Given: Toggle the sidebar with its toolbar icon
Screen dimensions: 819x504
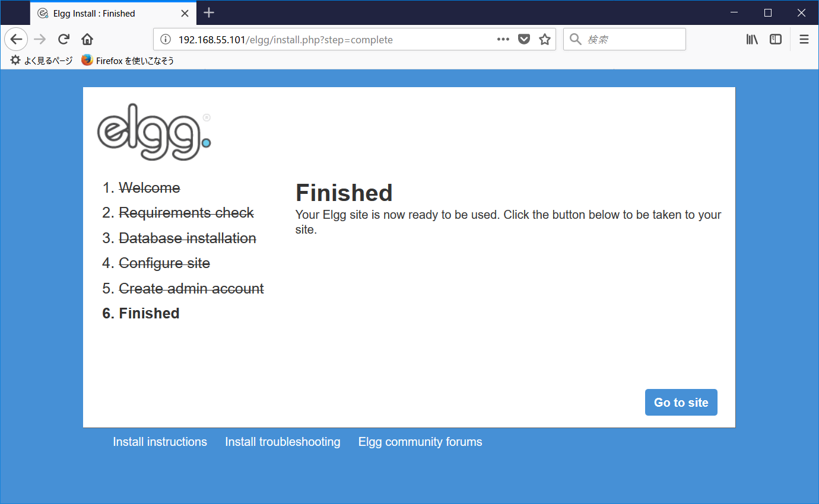Looking at the screenshot, I should [x=776, y=39].
